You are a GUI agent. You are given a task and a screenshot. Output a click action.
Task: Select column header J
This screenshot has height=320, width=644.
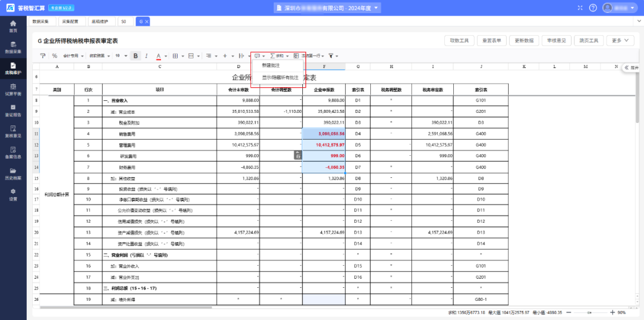[x=481, y=66]
